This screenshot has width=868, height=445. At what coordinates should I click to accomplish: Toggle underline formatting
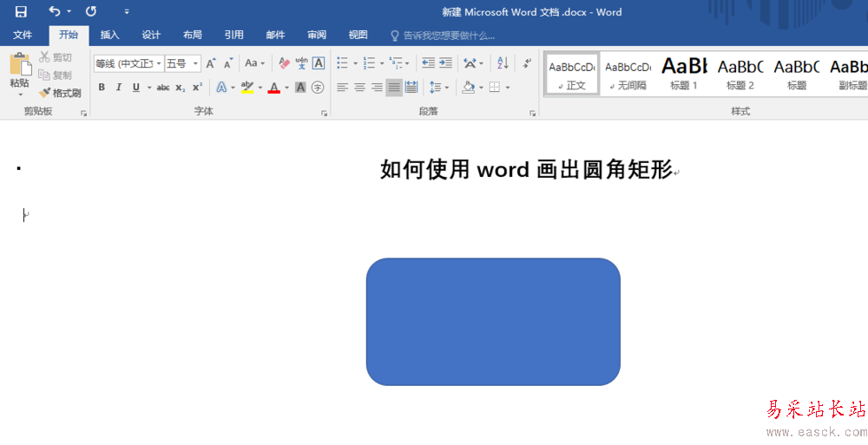click(135, 88)
